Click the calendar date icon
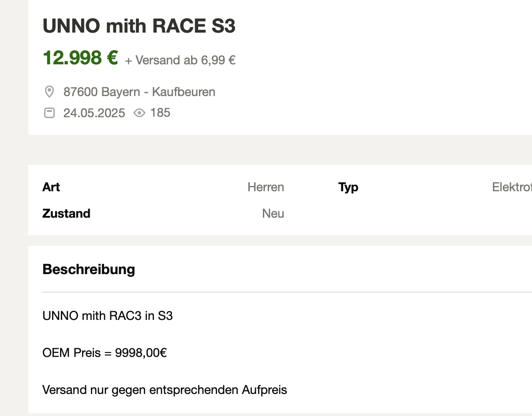 (49, 113)
